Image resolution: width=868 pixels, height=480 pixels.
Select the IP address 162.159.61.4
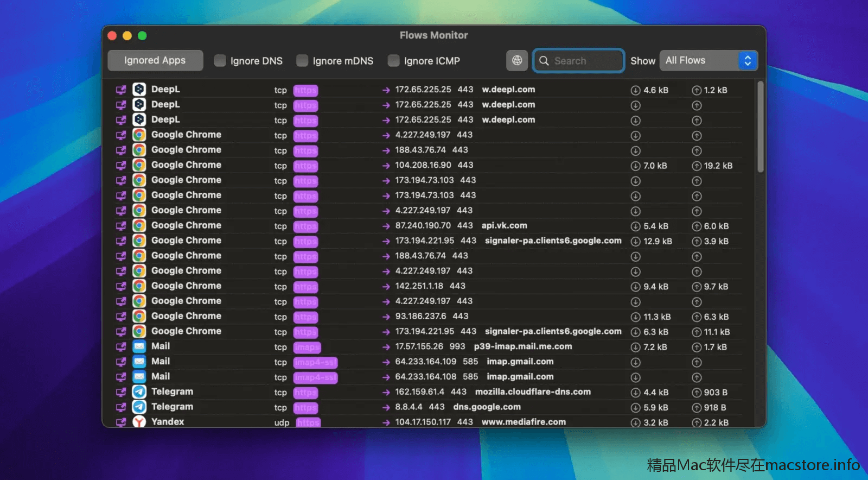[x=419, y=391]
